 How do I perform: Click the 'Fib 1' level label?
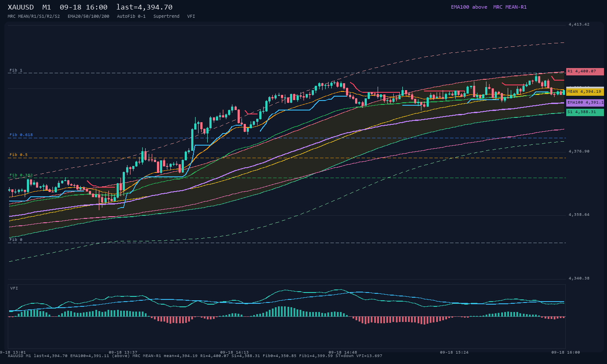[16, 70]
